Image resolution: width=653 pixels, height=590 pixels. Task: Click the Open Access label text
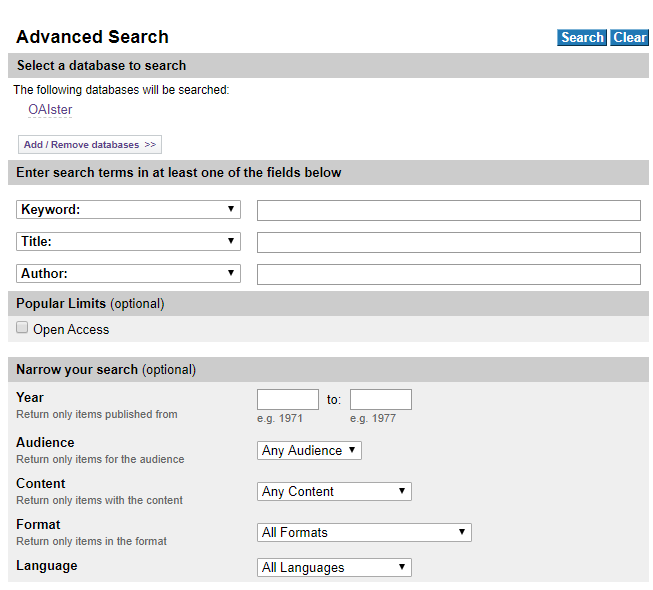[71, 330]
